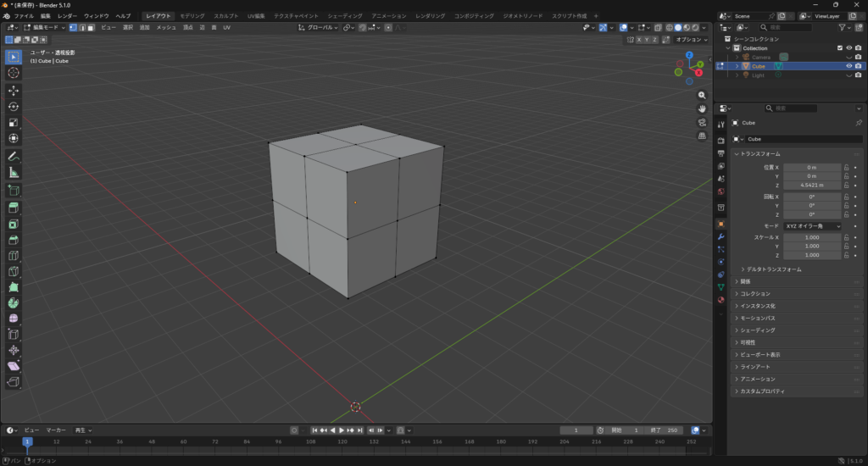Click the オプション button in viewport
The width and height of the screenshot is (868, 466).
click(x=691, y=39)
